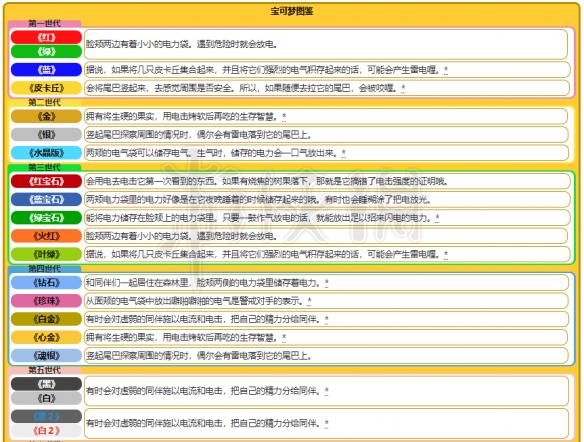This screenshot has width=584, height=442.
Task: Select the 《白2》 version label
Action: coord(46,430)
